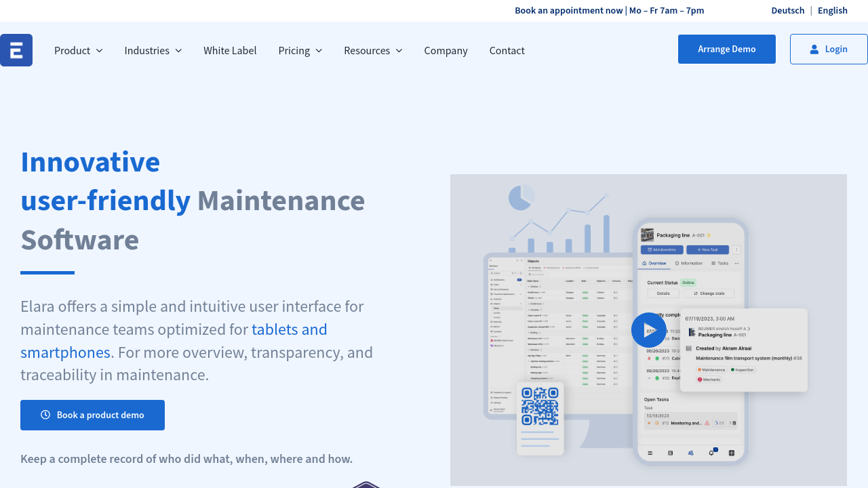Viewport: 868px width, 488px height.
Task: Open the Company page
Action: pyautogui.click(x=446, y=50)
